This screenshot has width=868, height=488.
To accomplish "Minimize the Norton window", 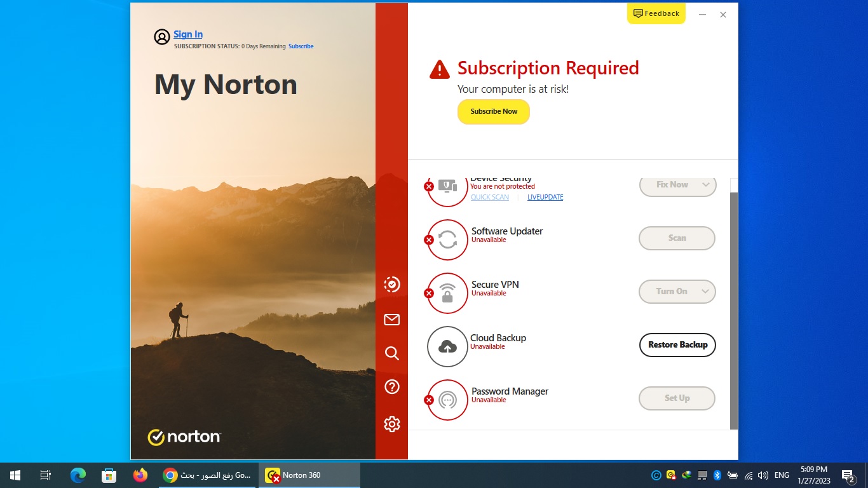I will [703, 15].
